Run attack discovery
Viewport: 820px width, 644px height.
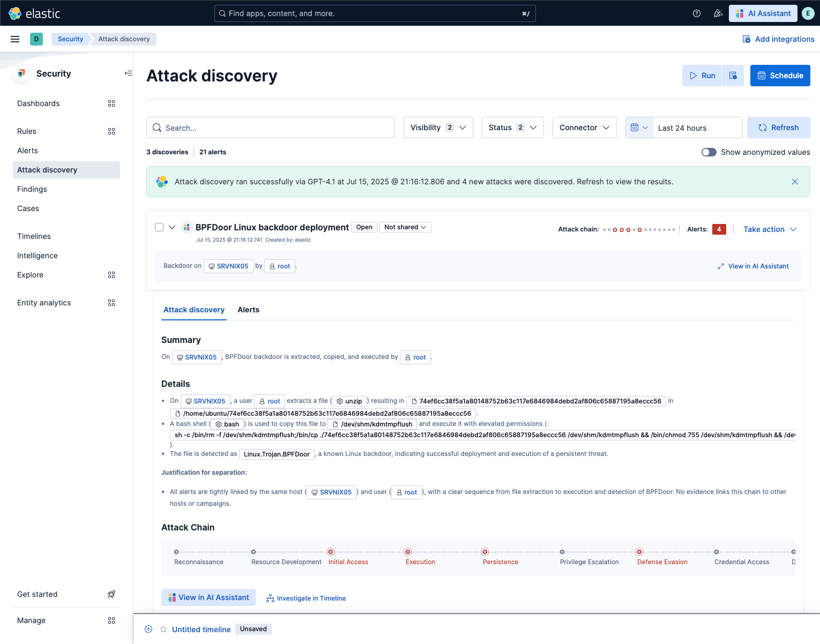(x=702, y=76)
